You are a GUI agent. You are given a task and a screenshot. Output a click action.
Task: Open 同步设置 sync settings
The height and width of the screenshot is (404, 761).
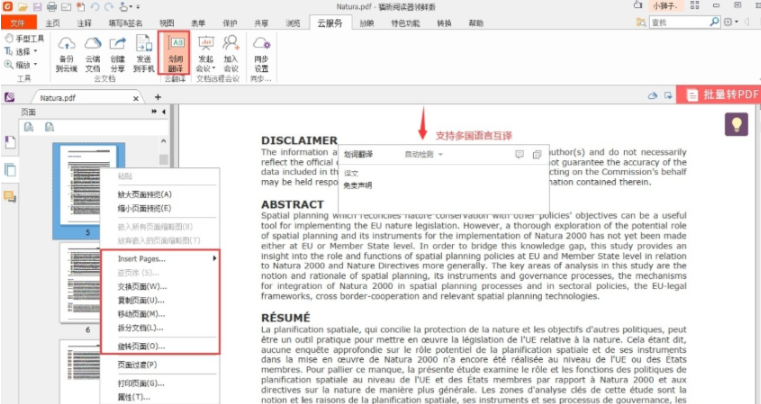[261, 53]
